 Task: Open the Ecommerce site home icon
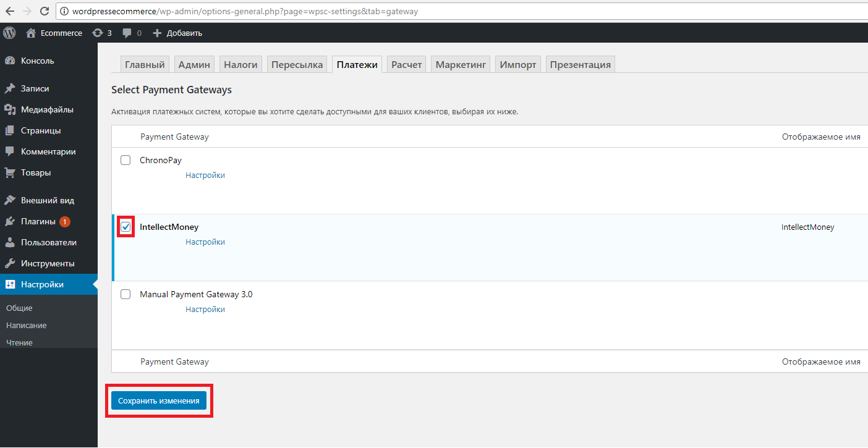[31, 33]
